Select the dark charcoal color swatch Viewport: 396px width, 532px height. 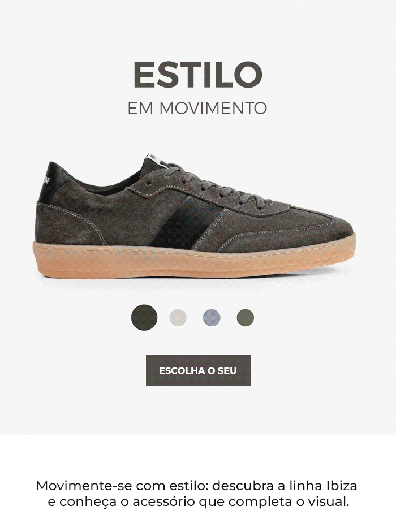click(x=144, y=318)
